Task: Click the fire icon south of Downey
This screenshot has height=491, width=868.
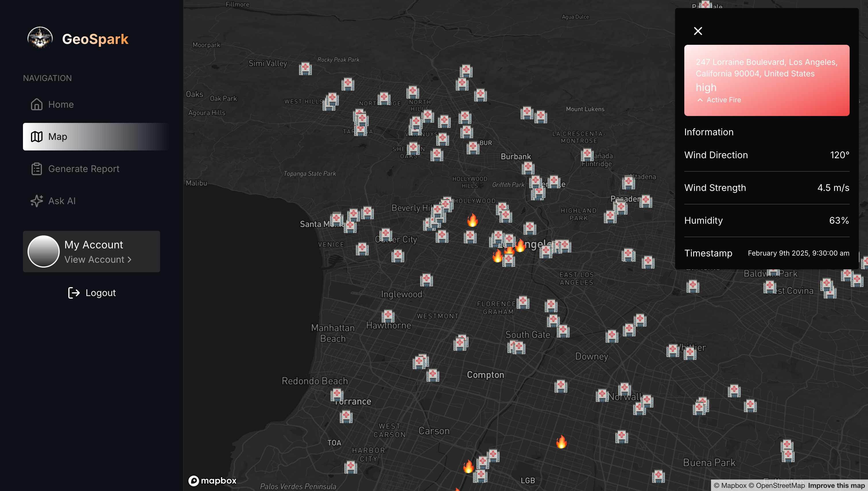Action: tap(561, 442)
